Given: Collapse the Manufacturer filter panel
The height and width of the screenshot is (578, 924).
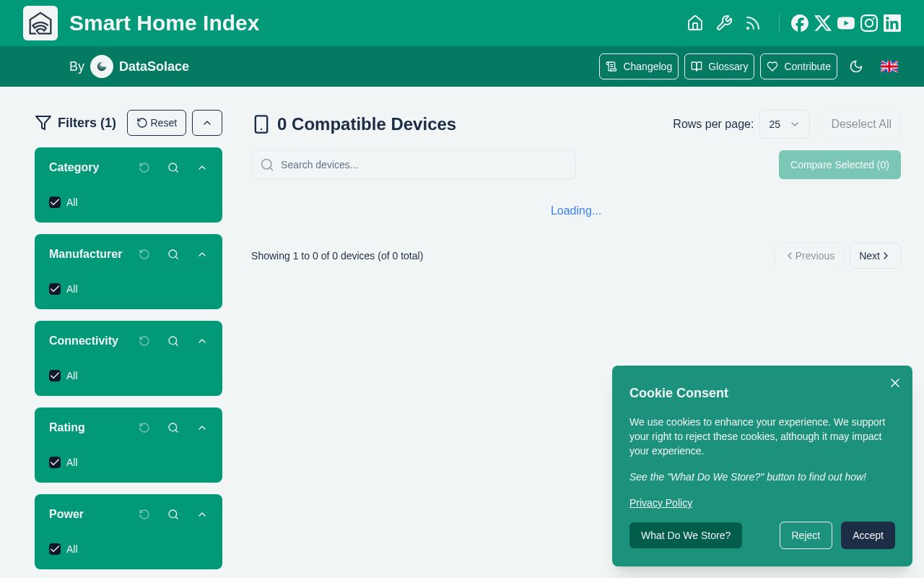Looking at the screenshot, I should point(202,254).
